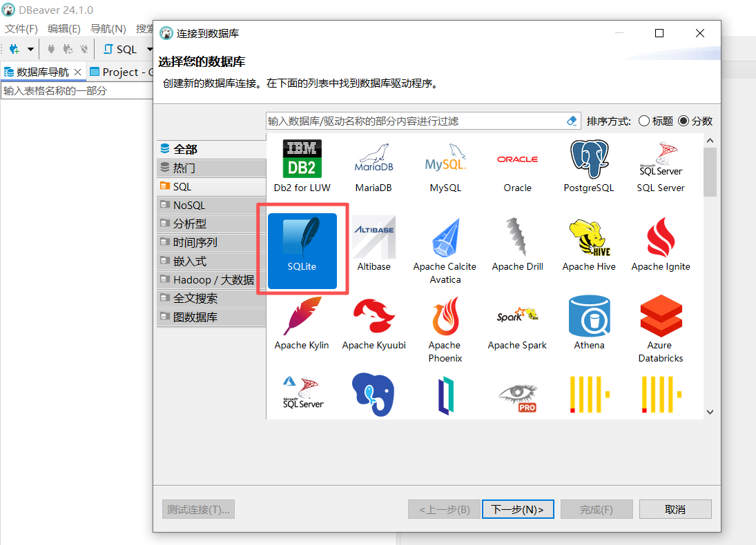Select the Altibase driver icon

tap(374, 237)
